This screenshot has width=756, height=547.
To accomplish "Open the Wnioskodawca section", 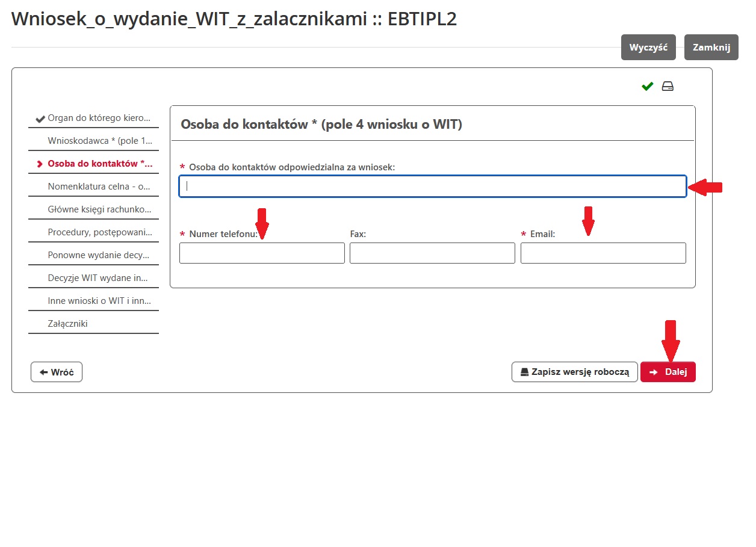I will tap(98, 140).
